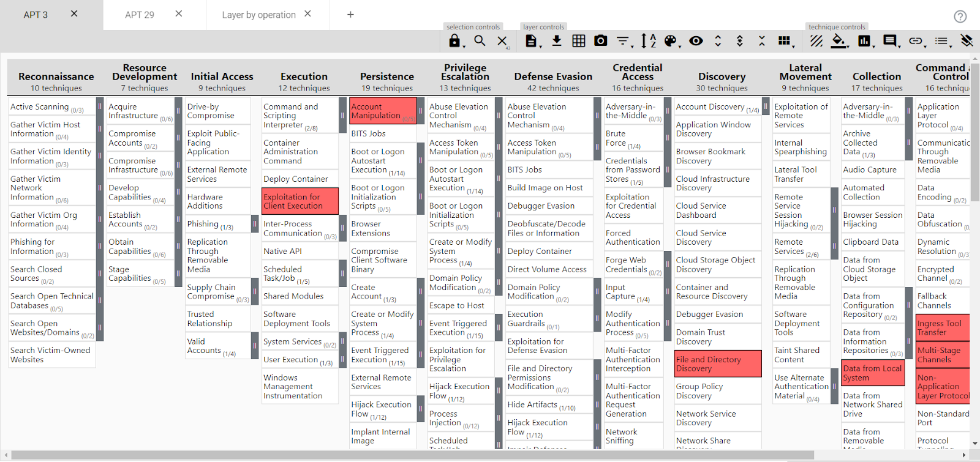Click the A-Z sorting icon

[x=648, y=41]
